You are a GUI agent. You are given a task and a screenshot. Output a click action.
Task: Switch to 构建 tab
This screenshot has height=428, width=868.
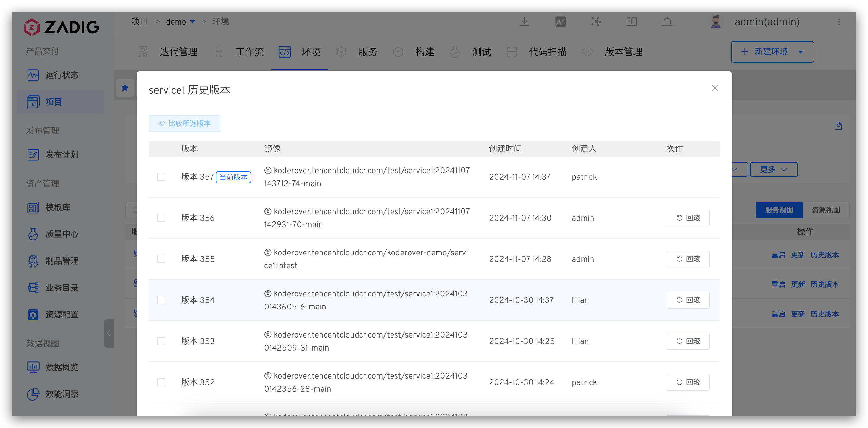[x=414, y=52]
